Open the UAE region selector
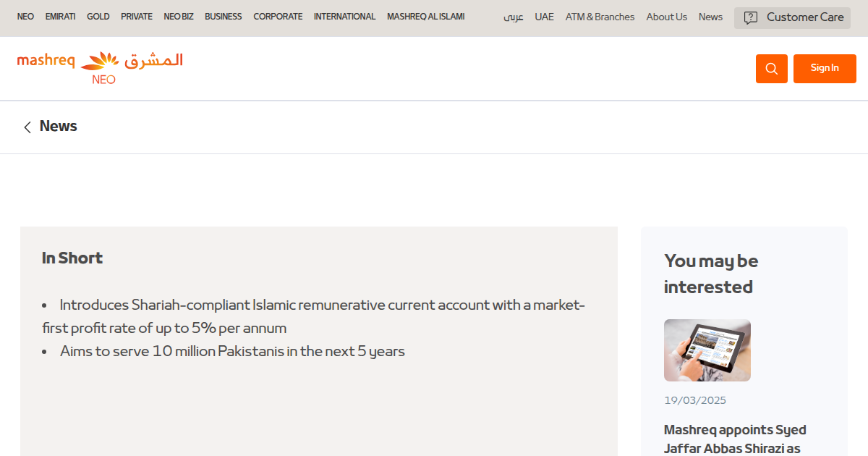This screenshot has width=868, height=456. [544, 16]
